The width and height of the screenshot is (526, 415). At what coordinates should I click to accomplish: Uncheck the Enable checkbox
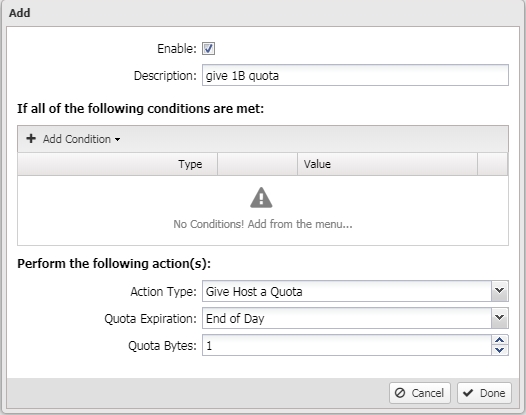pos(208,49)
